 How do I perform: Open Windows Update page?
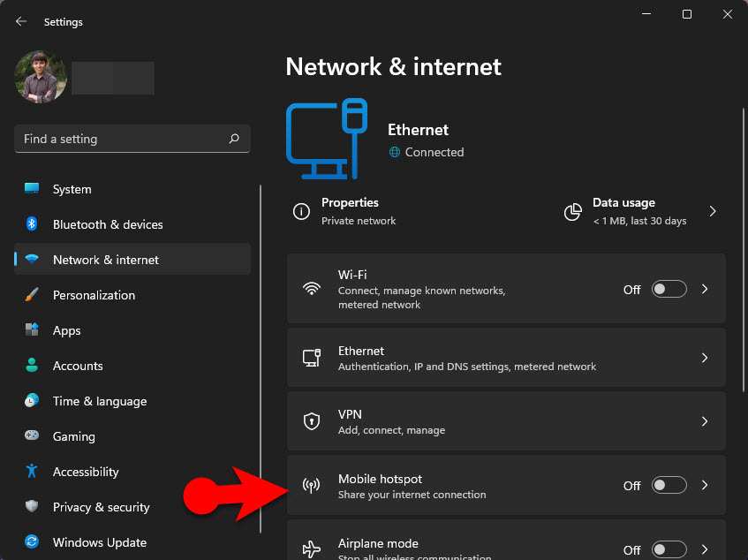(x=132, y=542)
